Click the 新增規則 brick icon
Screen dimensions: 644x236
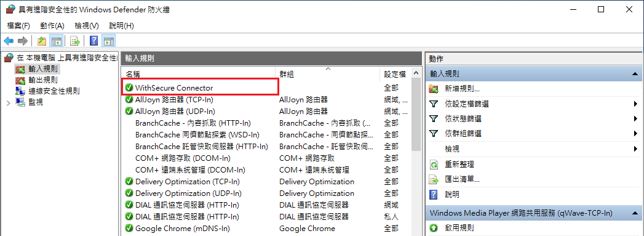point(434,89)
